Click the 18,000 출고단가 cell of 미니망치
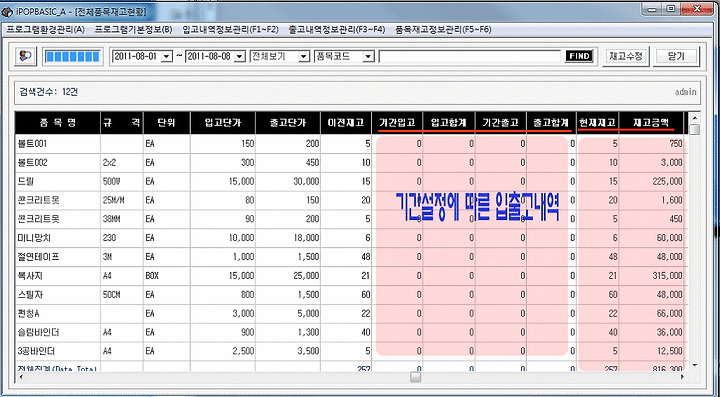720x397 pixels. click(x=288, y=238)
